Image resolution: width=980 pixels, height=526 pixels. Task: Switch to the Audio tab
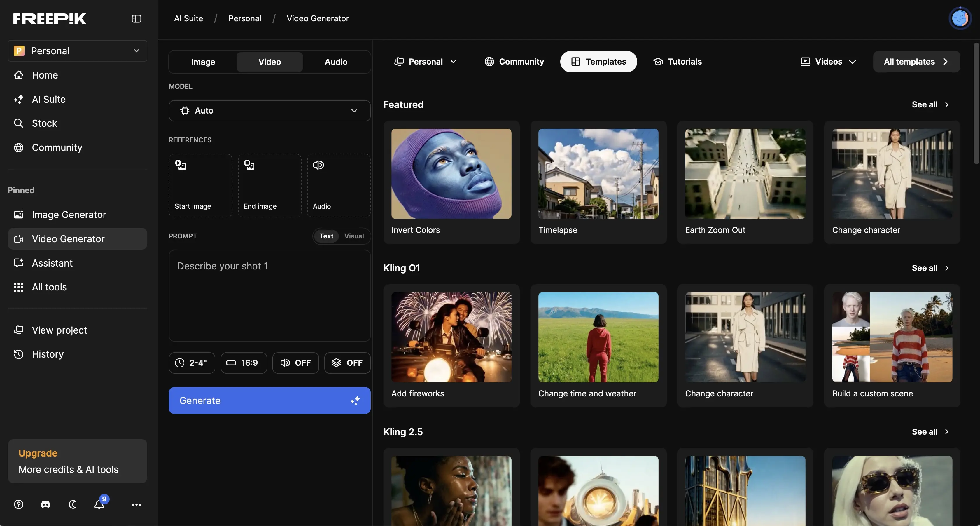(335, 62)
